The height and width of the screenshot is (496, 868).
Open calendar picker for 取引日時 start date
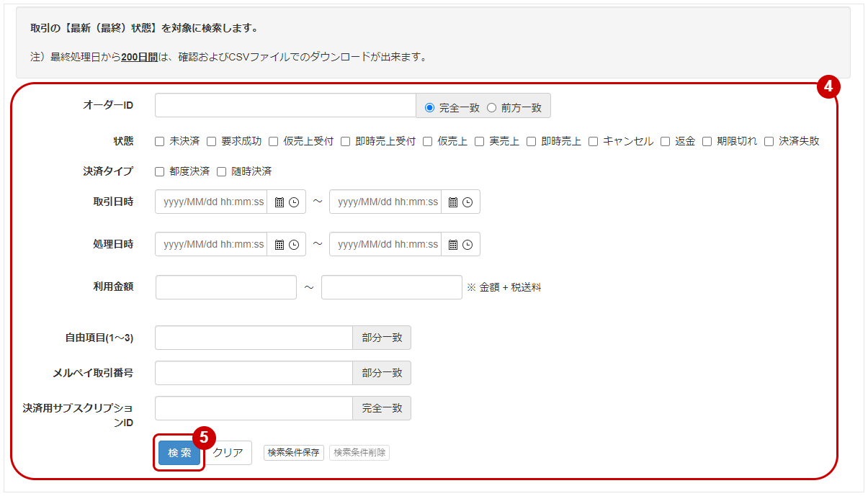[x=279, y=202]
